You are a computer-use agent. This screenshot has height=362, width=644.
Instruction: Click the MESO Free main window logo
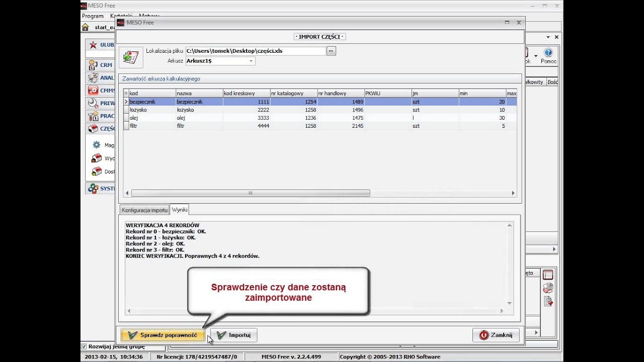pos(84,6)
